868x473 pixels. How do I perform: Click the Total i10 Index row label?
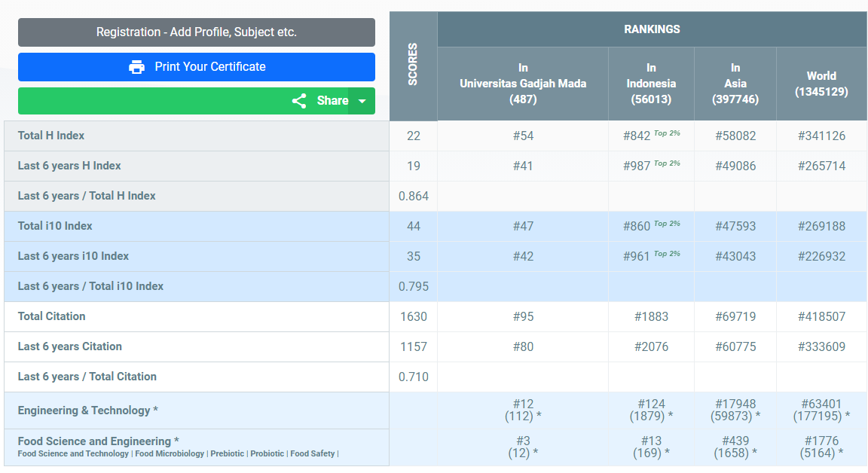click(55, 226)
